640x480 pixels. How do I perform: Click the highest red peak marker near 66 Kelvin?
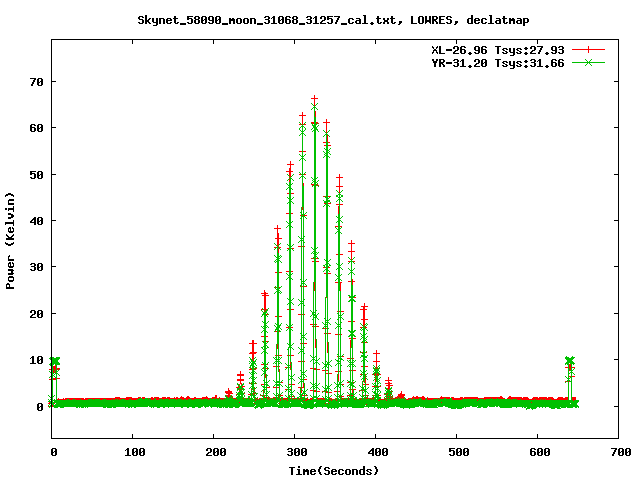coord(314,99)
